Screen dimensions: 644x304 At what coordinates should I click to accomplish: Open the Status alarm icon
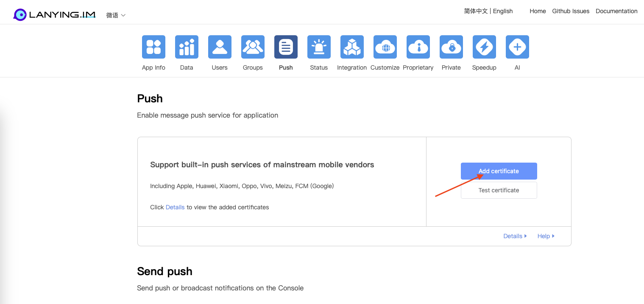click(x=319, y=47)
